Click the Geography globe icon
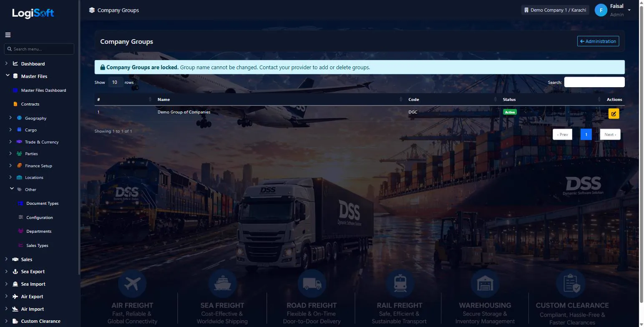 coord(19,118)
